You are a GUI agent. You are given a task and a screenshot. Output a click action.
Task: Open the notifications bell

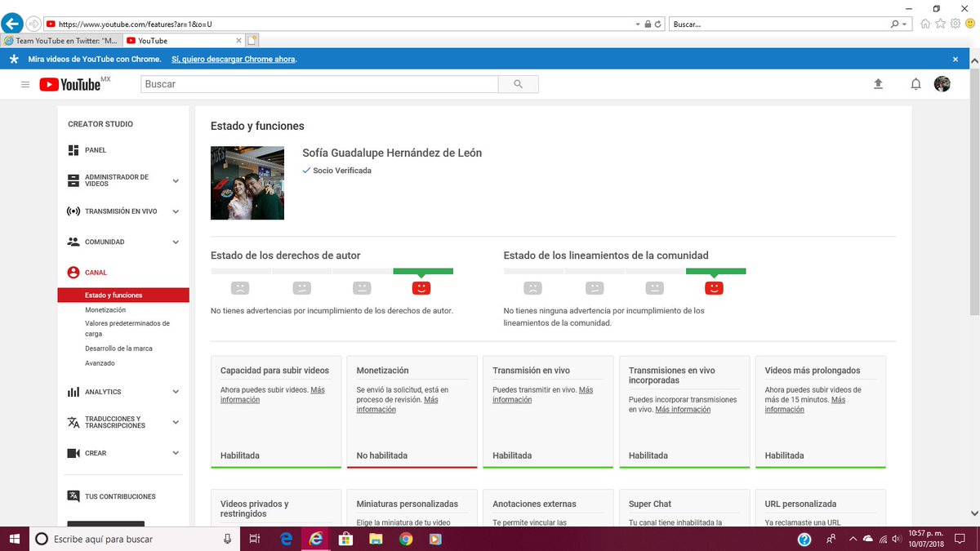(916, 84)
